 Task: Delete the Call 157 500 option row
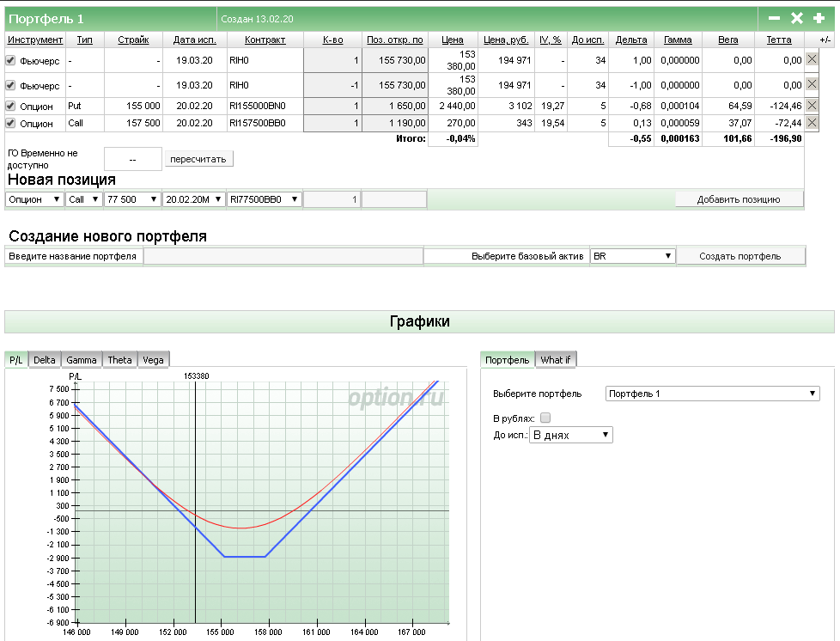pos(812,123)
